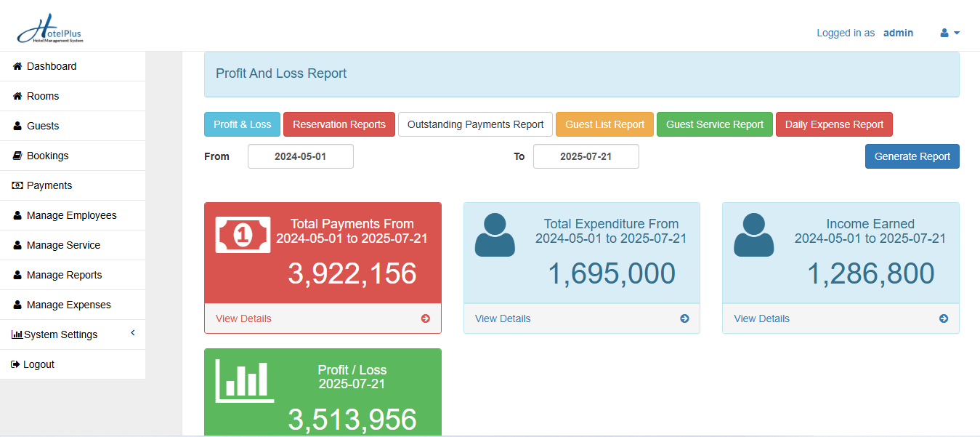Open the Guests section
The height and width of the screenshot is (437, 980).
point(73,126)
